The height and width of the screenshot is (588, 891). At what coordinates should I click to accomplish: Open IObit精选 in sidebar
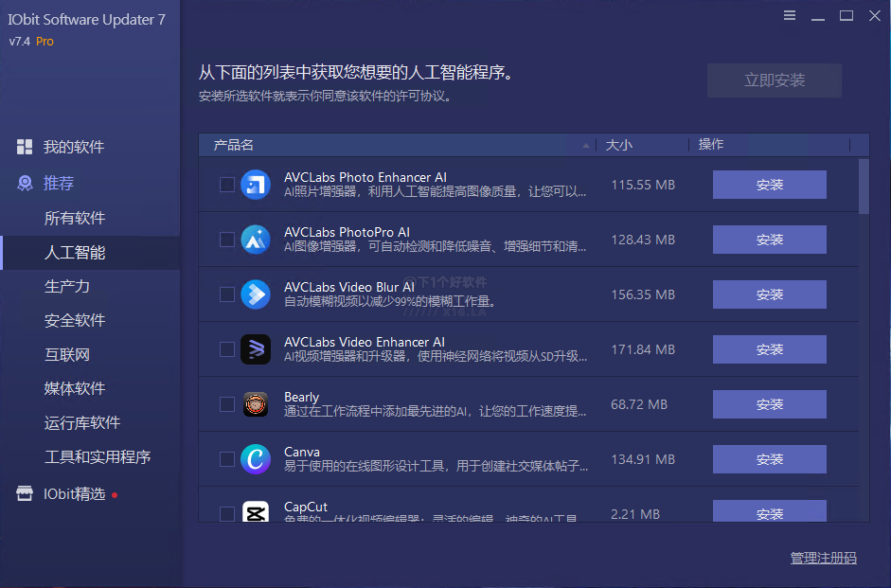click(75, 493)
